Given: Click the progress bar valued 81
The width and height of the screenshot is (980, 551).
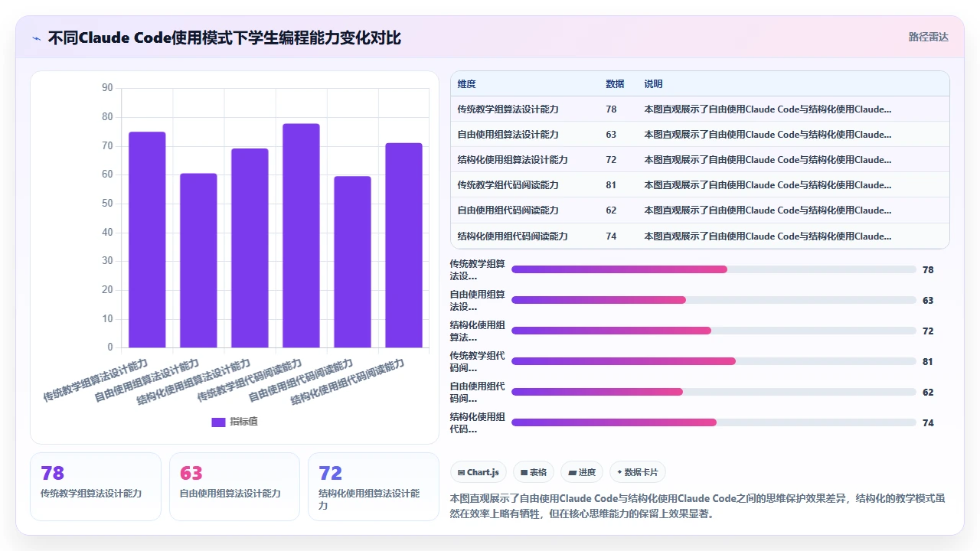Looking at the screenshot, I should tap(714, 361).
